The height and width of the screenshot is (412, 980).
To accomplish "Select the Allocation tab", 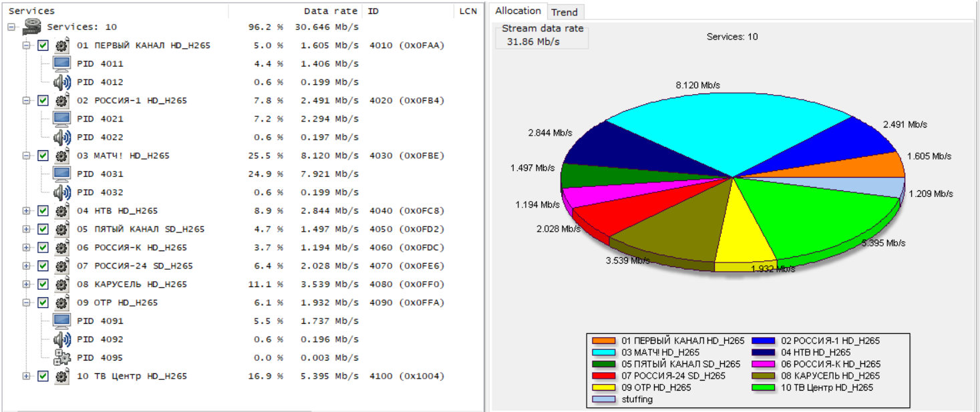I will click(x=518, y=11).
